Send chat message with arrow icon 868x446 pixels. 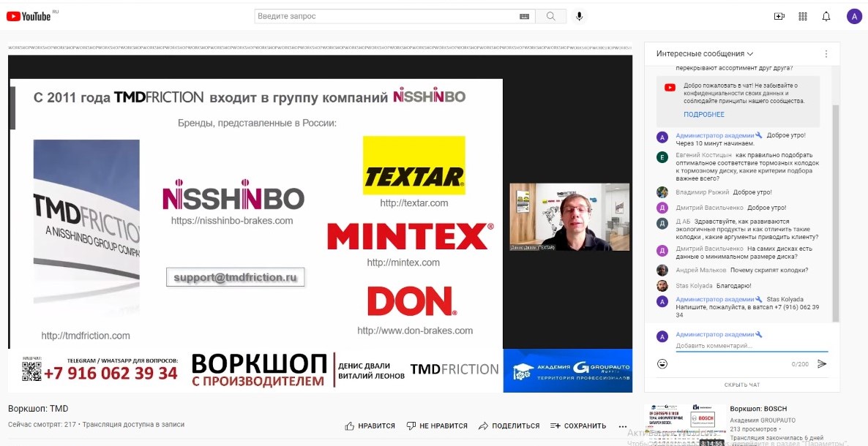822,363
